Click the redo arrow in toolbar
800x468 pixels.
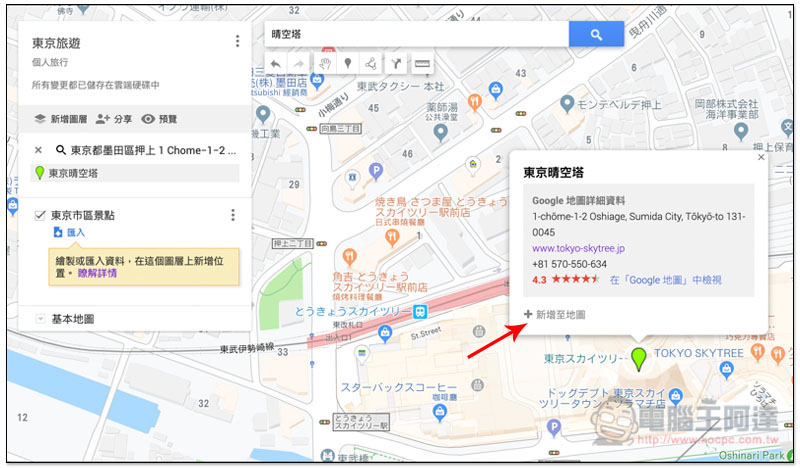tap(299, 64)
